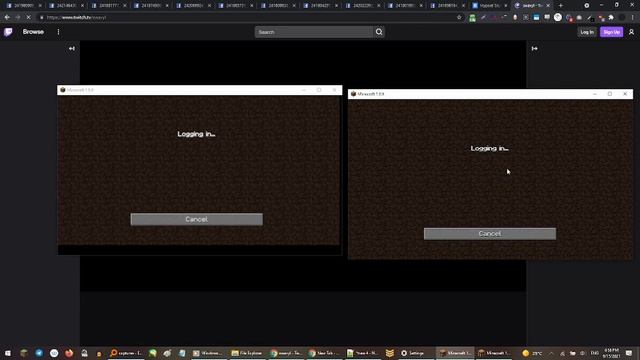This screenshot has width=640, height=360.
Task: Open the Chrome extensions puzzle icon
Action: pyautogui.click(x=611, y=18)
